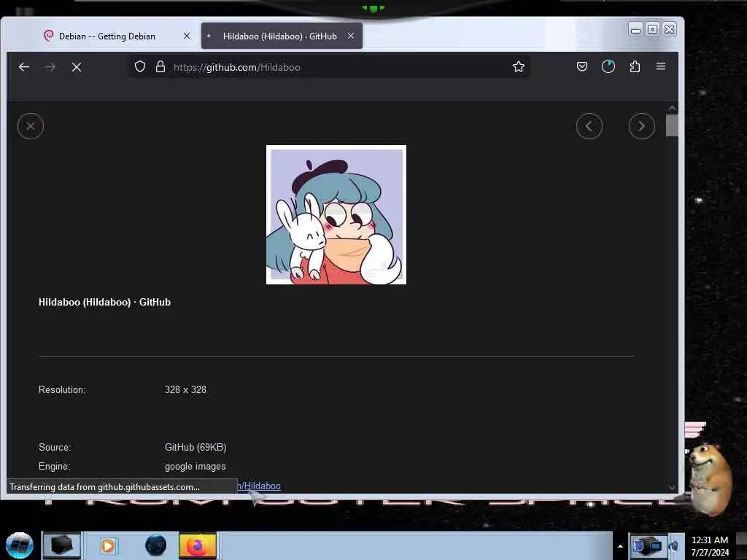Launch the media player taskbar icon

(108, 545)
